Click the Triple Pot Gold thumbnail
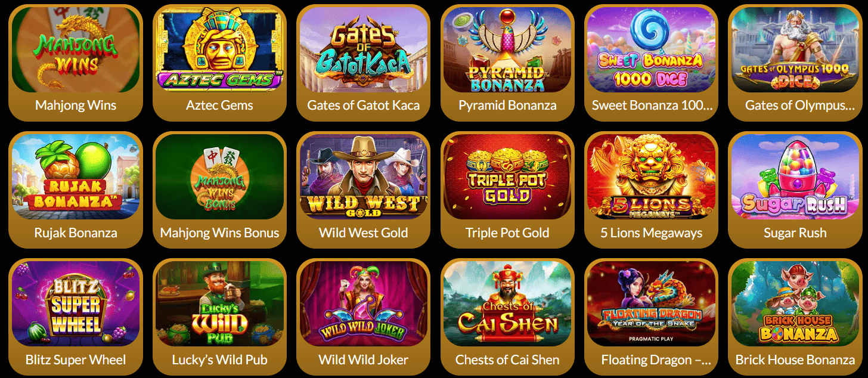Screen dimensions: 868x378 (507, 177)
